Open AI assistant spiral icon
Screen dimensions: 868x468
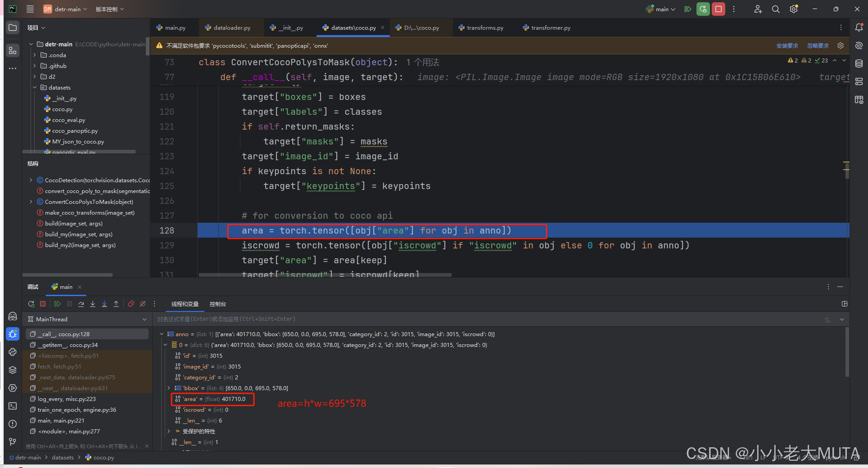859,45
